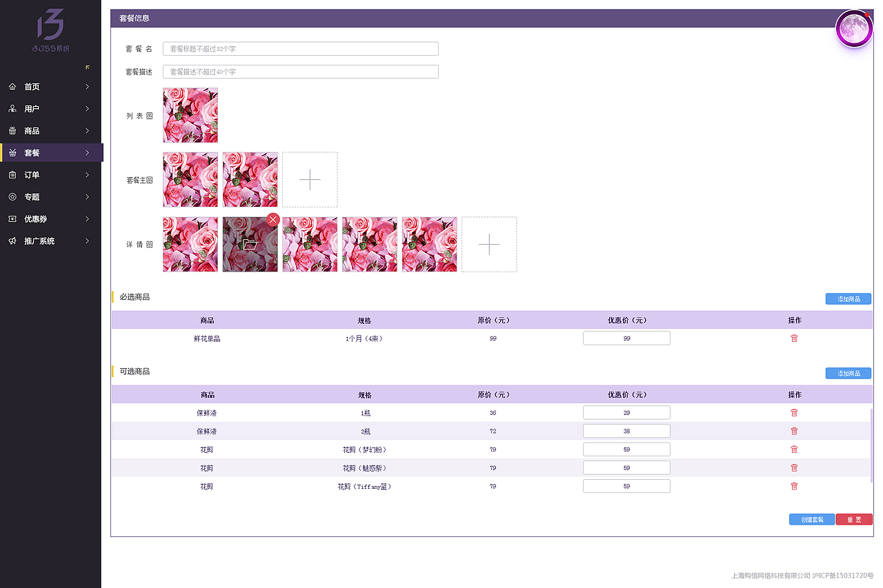Click the 可选商品 table scrollbar

[x=872, y=445]
